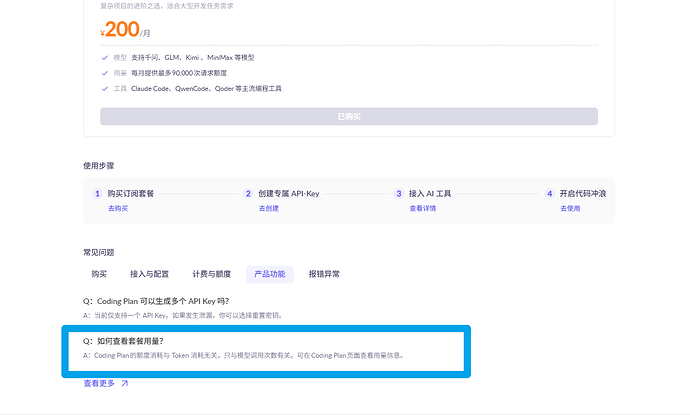
Task: Click the 用量 90,000 requests feature line
Action: click(x=164, y=73)
